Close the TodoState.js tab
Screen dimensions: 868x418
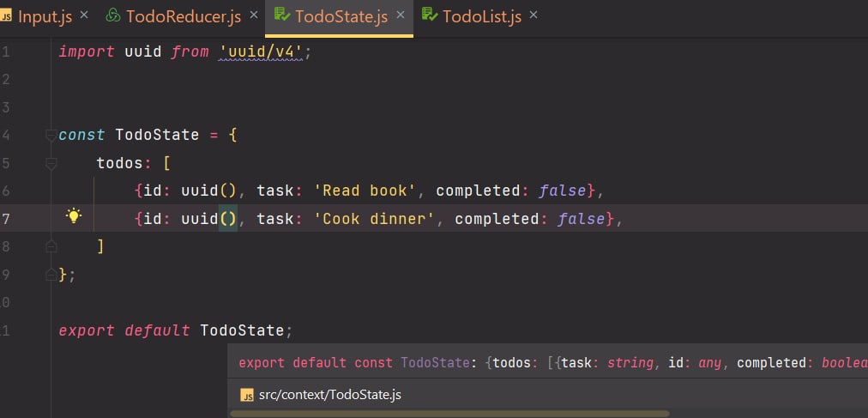point(400,15)
